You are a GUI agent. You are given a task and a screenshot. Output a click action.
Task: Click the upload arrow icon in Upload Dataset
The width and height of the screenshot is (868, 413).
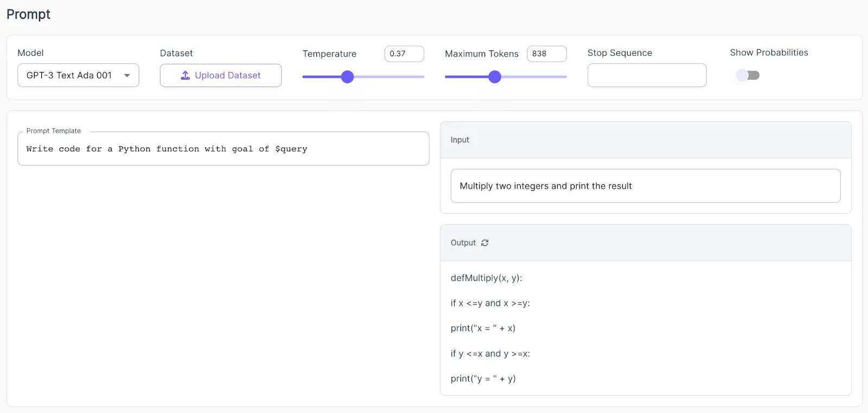[x=186, y=75]
